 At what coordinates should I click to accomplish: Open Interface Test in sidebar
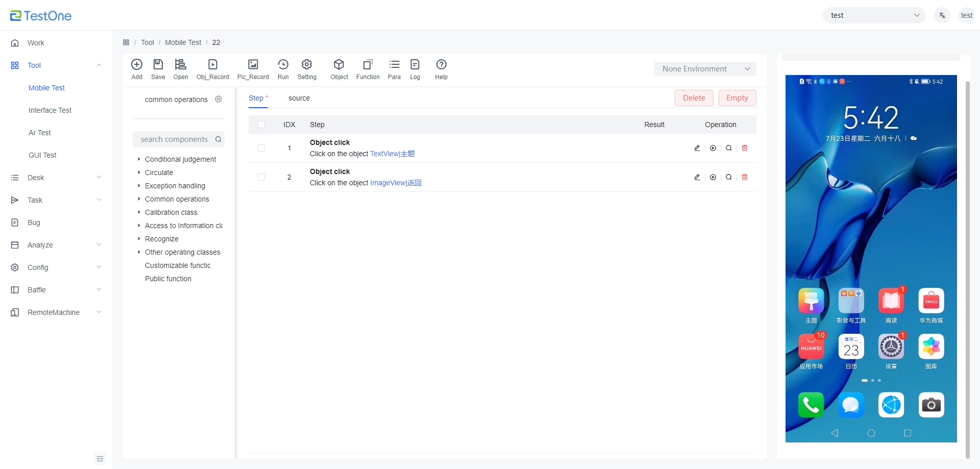(50, 110)
